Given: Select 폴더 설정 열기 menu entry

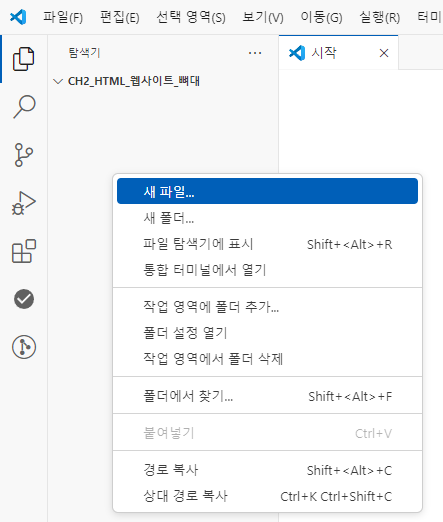Looking at the screenshot, I should (267, 333).
